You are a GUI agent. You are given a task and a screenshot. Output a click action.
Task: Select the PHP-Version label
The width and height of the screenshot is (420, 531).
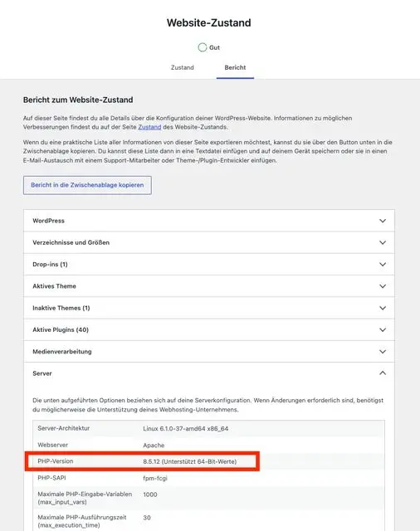(56, 461)
